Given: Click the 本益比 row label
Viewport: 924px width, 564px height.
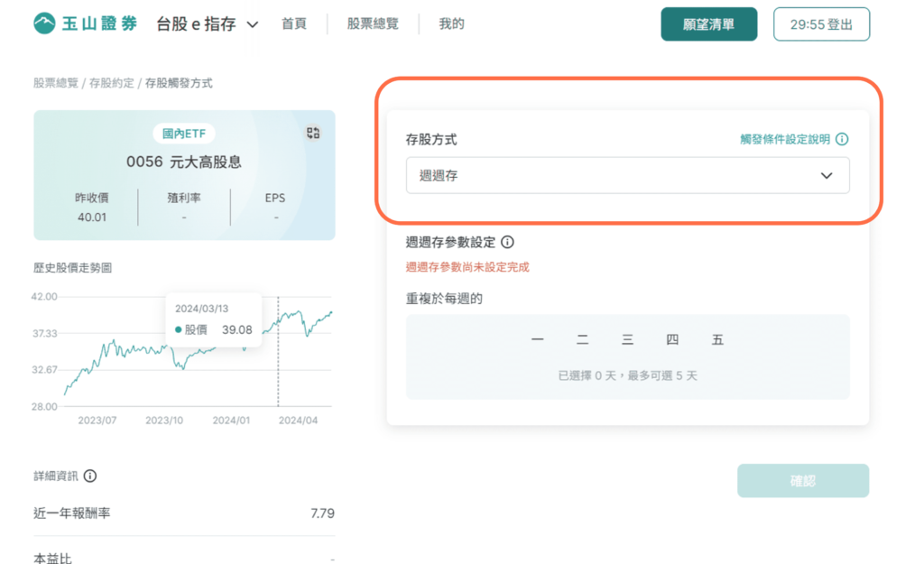Looking at the screenshot, I should pos(52,558).
